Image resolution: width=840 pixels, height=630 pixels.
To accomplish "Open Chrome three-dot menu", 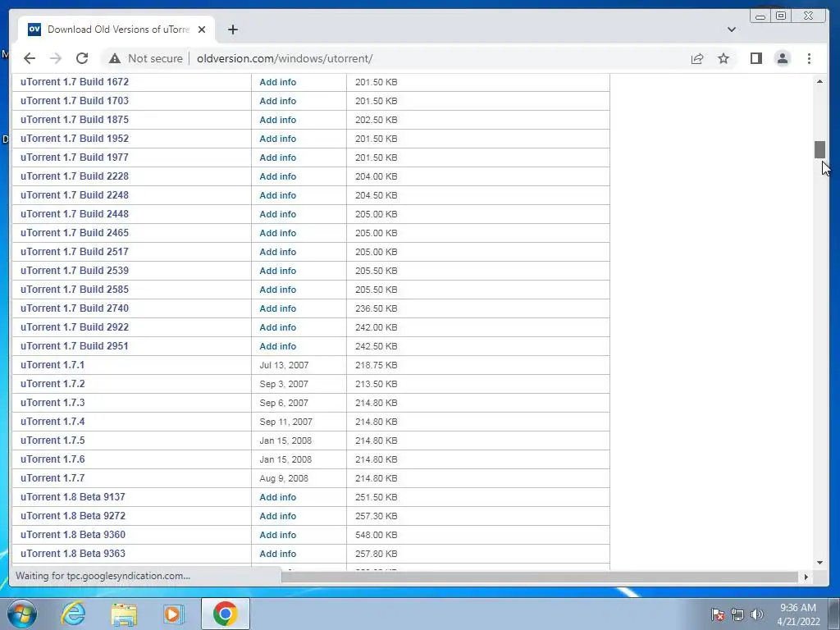I will pyautogui.click(x=809, y=58).
